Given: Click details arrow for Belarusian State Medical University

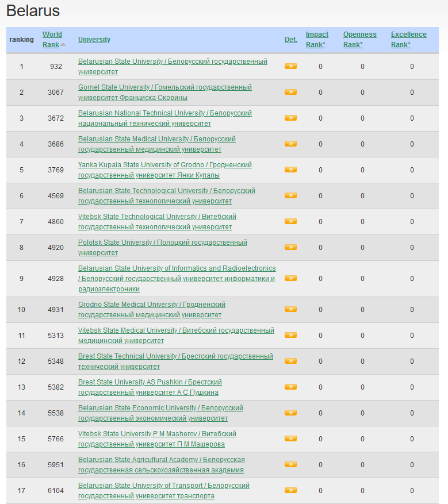Looking at the screenshot, I should click(x=290, y=144).
